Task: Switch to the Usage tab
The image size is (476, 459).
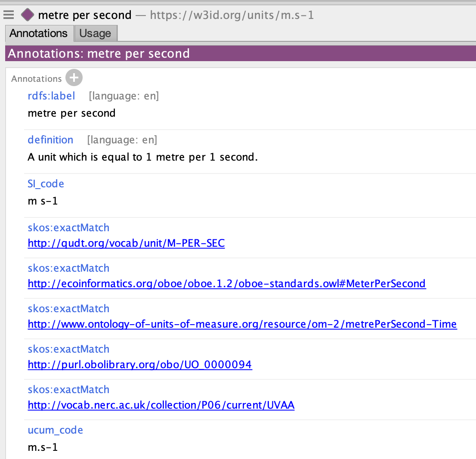Action: point(95,33)
